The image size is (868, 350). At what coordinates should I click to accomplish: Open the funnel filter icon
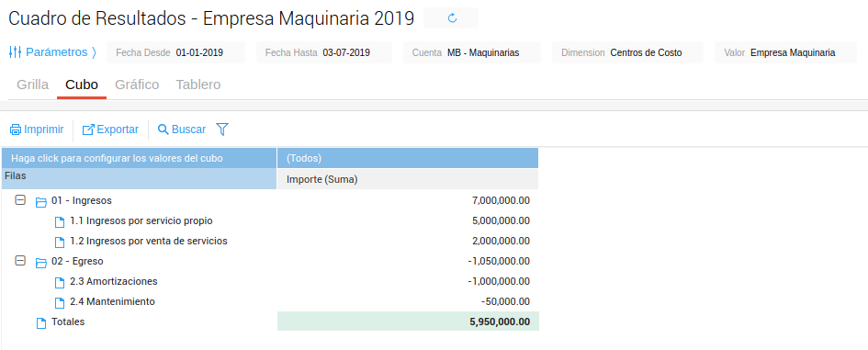coord(222,130)
